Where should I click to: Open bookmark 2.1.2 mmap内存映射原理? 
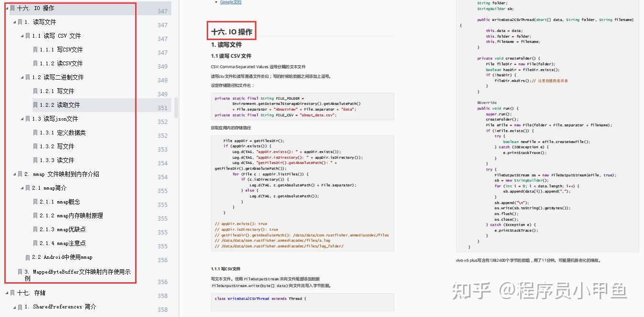coord(71,215)
